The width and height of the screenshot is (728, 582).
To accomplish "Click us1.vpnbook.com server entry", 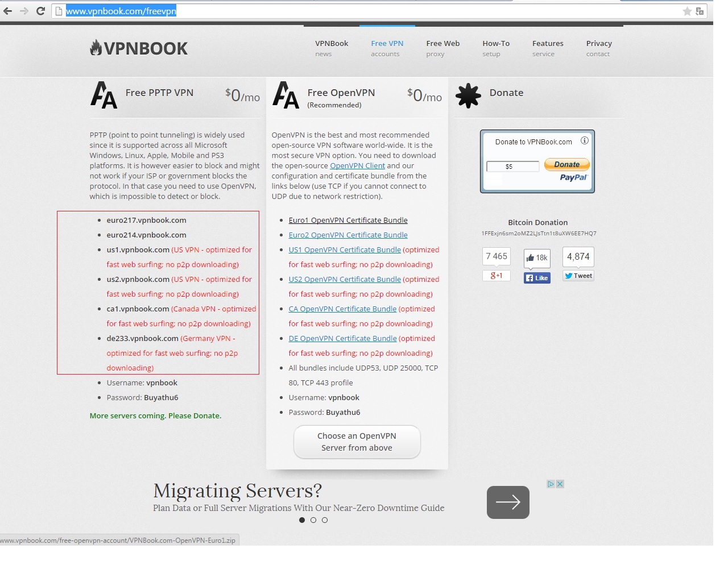I will [138, 250].
